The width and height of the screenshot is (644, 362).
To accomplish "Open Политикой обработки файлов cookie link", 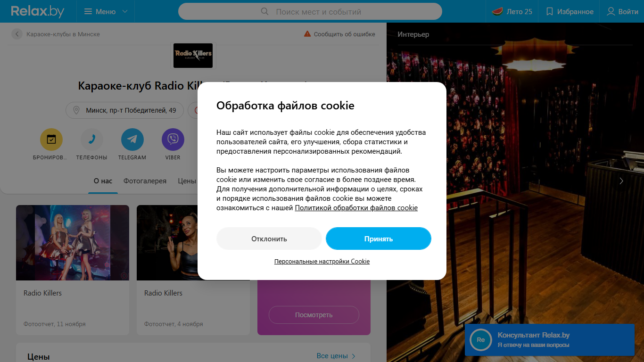I will [x=356, y=208].
